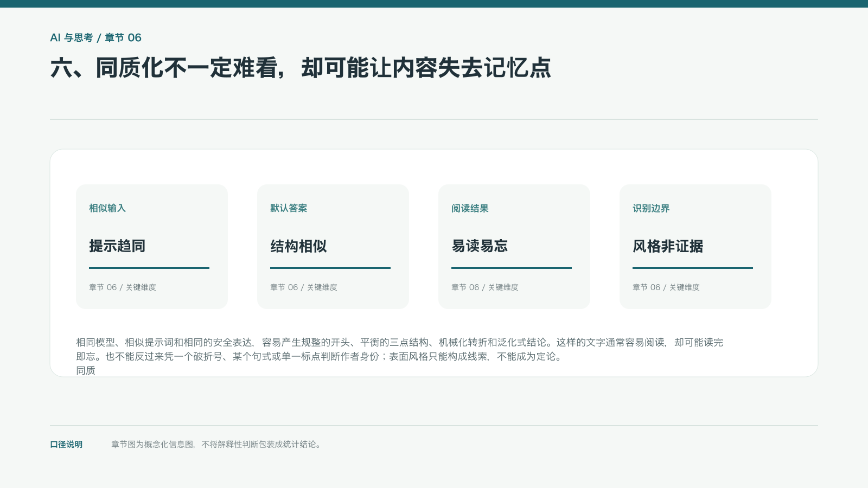This screenshot has height=488, width=868.
Task: Click '章节 06 / 关键维度' under 易读易忘
Action: (x=485, y=287)
